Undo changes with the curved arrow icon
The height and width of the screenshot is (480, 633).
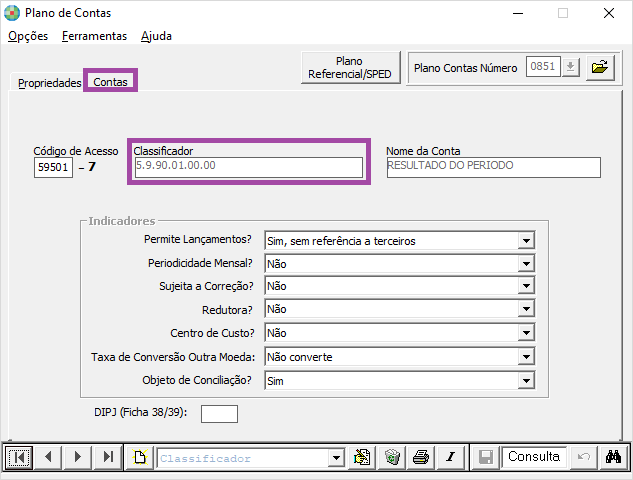pyautogui.click(x=583, y=457)
